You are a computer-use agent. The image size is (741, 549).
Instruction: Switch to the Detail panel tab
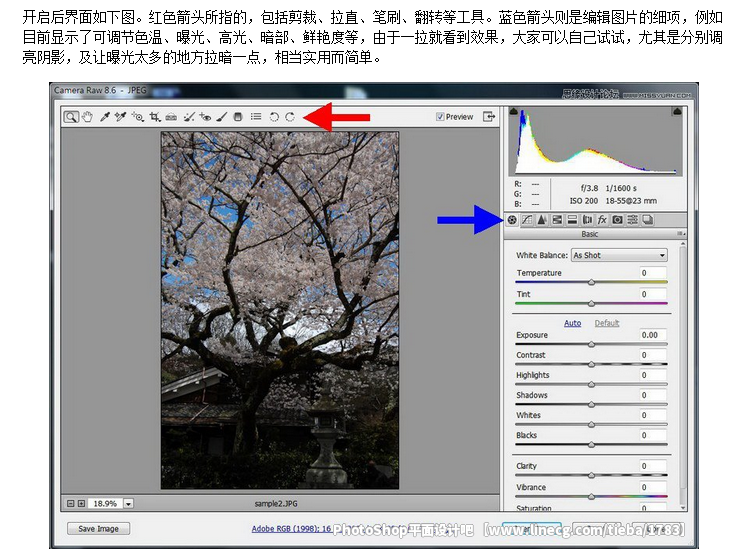542,220
